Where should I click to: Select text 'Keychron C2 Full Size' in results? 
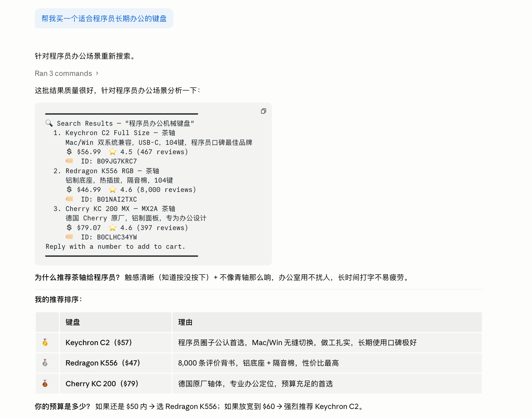[x=108, y=133]
